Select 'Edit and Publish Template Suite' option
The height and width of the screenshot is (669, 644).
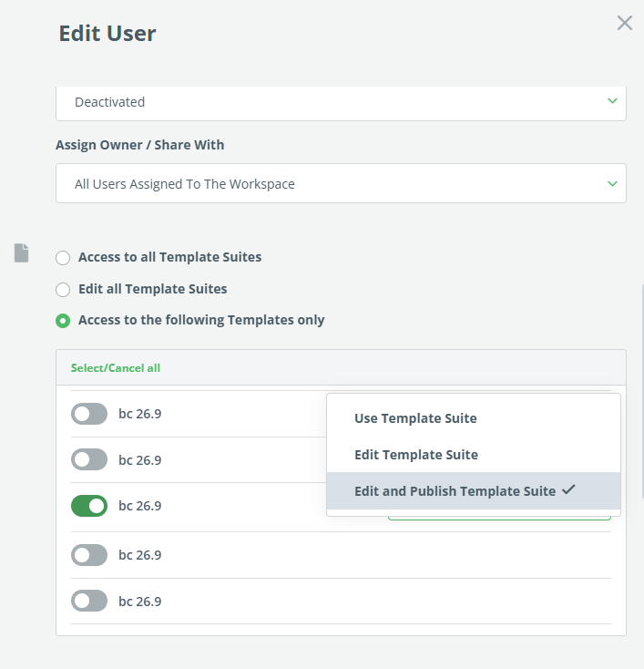(x=455, y=491)
